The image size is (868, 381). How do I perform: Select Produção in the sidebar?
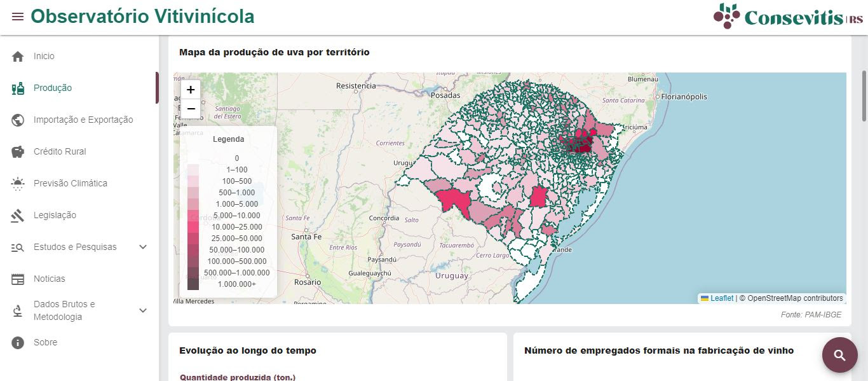tap(53, 88)
